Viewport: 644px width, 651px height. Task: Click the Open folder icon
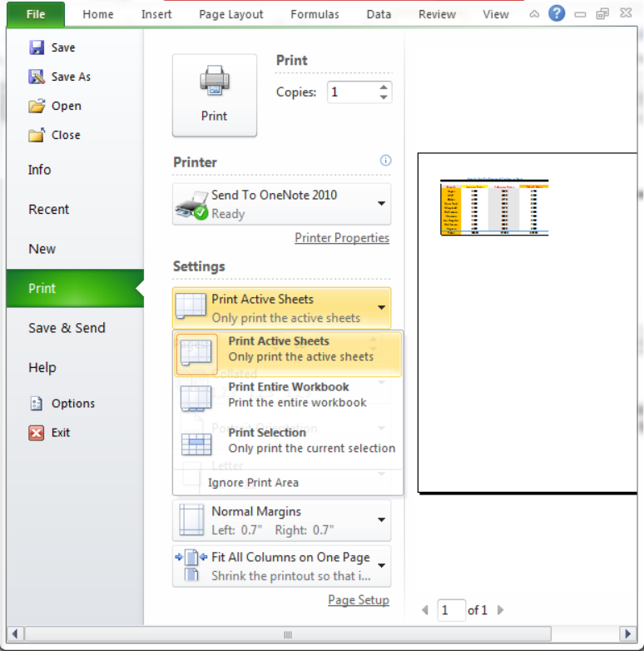[37, 106]
